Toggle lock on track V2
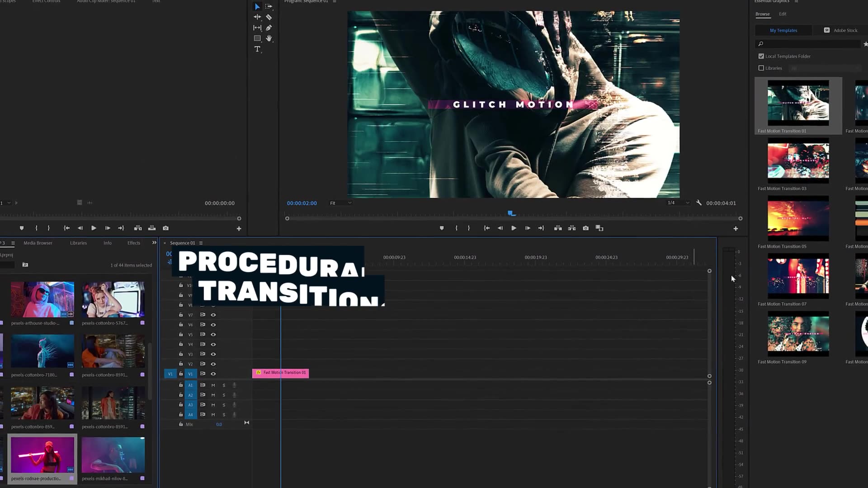The height and width of the screenshot is (488, 868). click(x=181, y=364)
